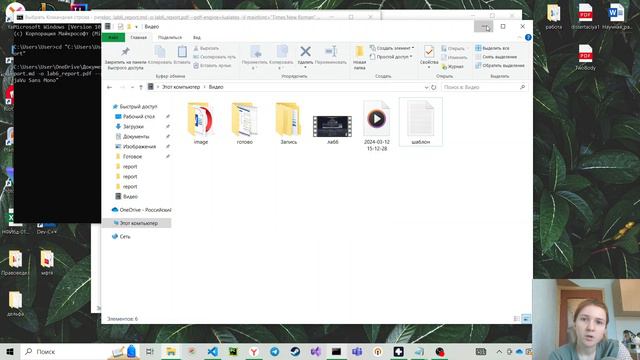Open the Простой доступ dropdown
This screenshot has height=360, width=640.
pyautogui.click(x=391, y=57)
